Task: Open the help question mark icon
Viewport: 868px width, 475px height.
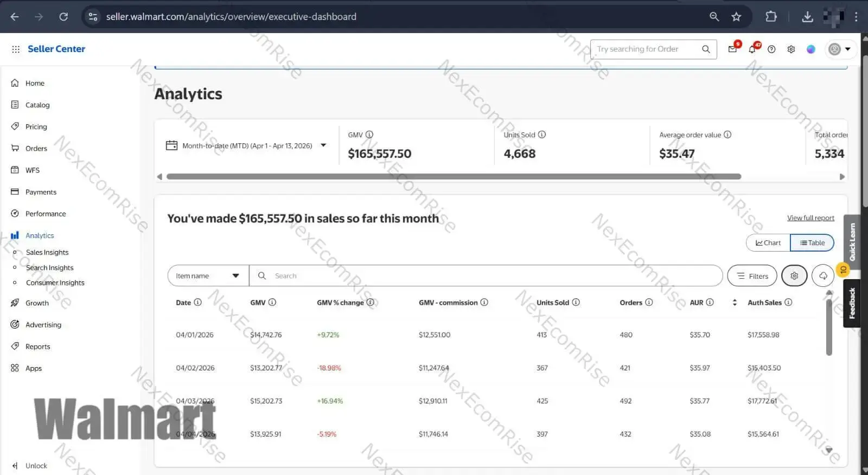Action: [x=771, y=49]
